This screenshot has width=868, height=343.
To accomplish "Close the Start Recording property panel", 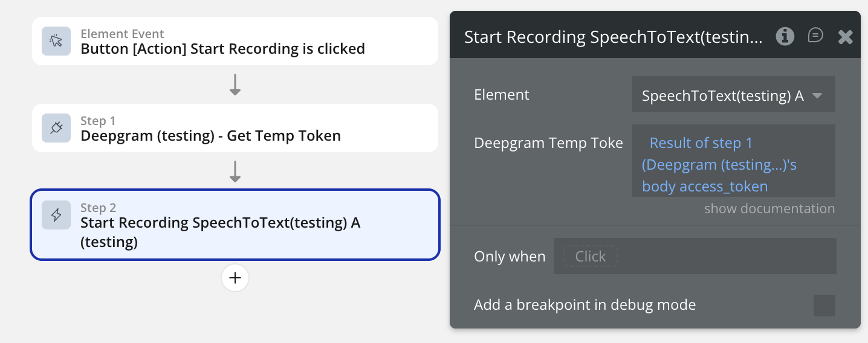I will (845, 37).
